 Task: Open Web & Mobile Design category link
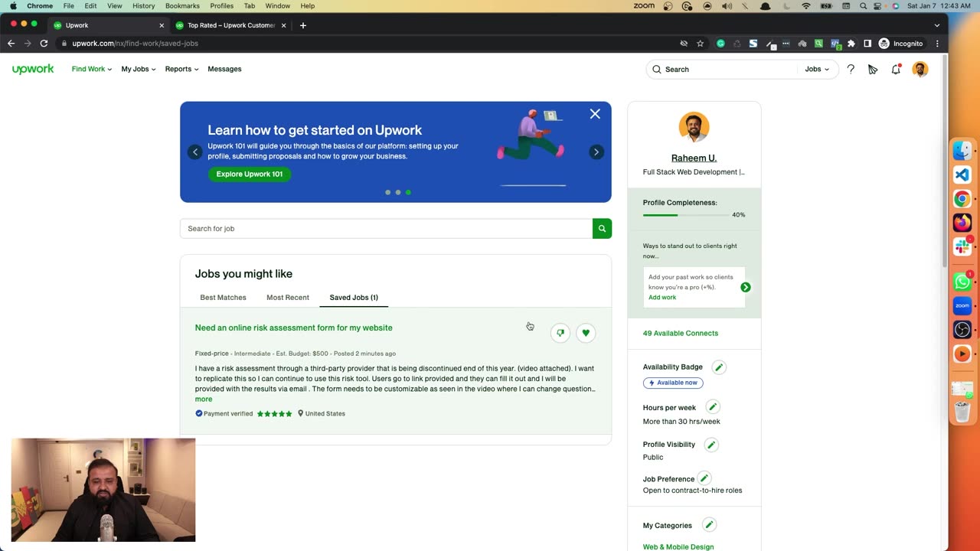pos(678,546)
